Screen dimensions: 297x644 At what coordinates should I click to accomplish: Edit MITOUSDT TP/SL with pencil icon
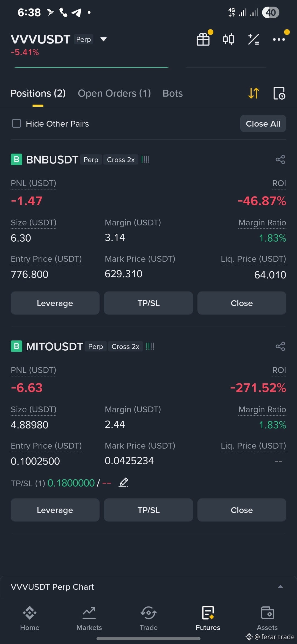coord(123,482)
